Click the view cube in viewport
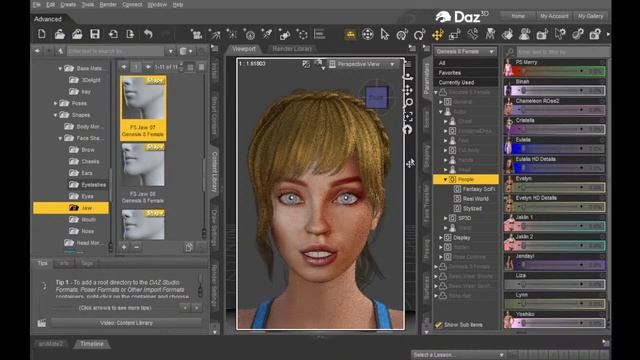 tap(376, 97)
